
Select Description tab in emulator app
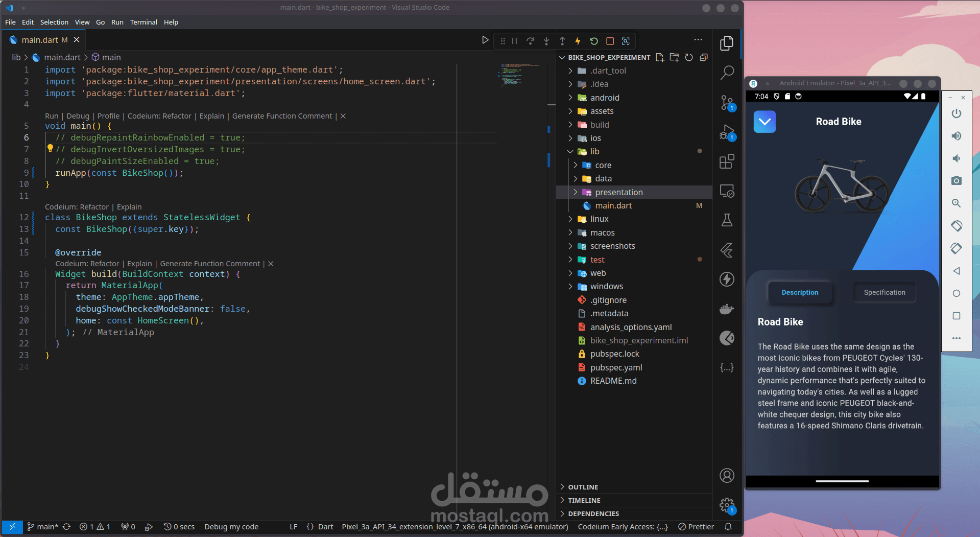pos(800,292)
